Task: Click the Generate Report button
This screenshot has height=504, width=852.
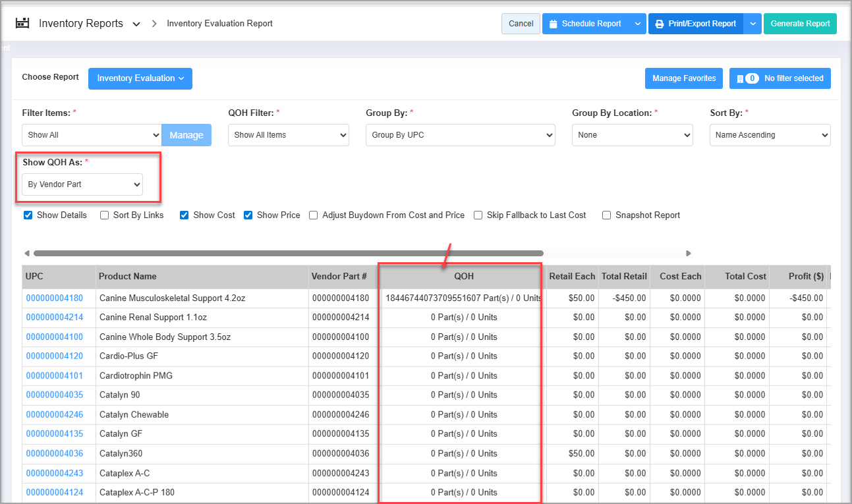Action: pyautogui.click(x=800, y=24)
